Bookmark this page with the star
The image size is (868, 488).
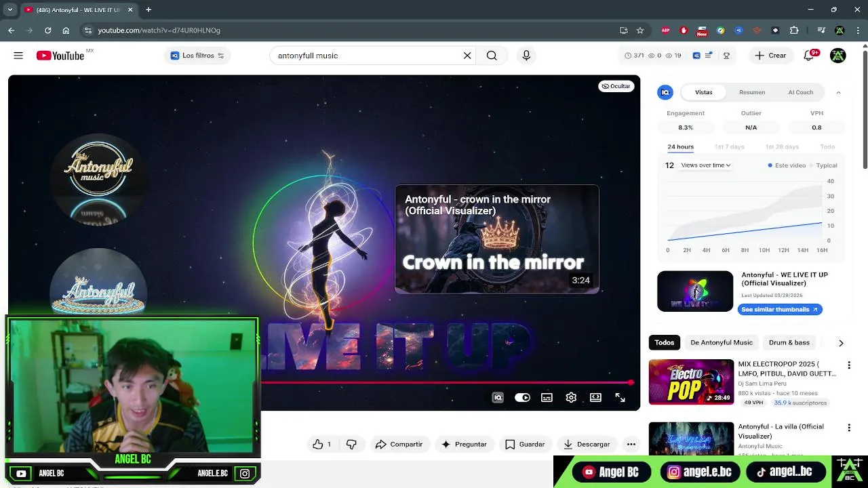click(640, 30)
